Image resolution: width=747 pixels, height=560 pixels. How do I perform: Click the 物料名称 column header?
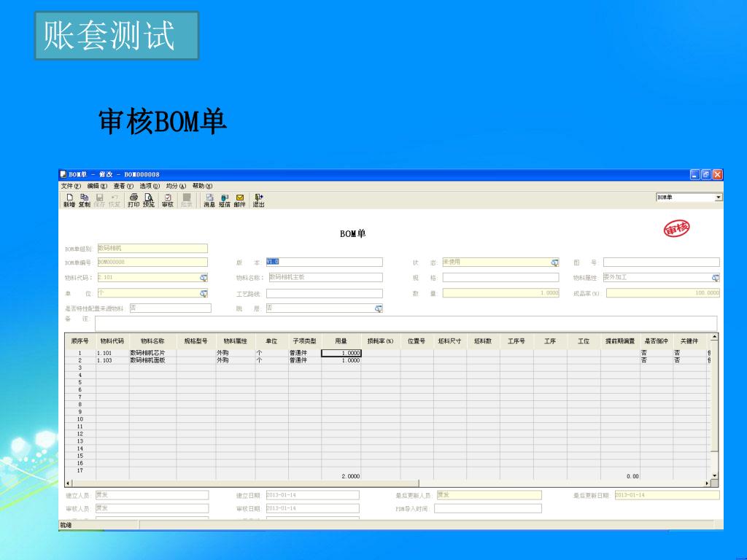coord(152,341)
